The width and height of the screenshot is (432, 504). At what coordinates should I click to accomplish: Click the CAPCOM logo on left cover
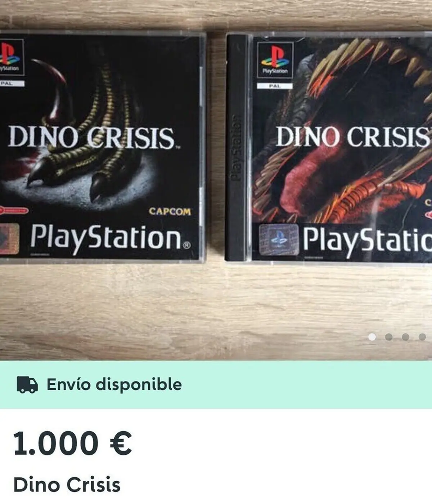point(170,211)
